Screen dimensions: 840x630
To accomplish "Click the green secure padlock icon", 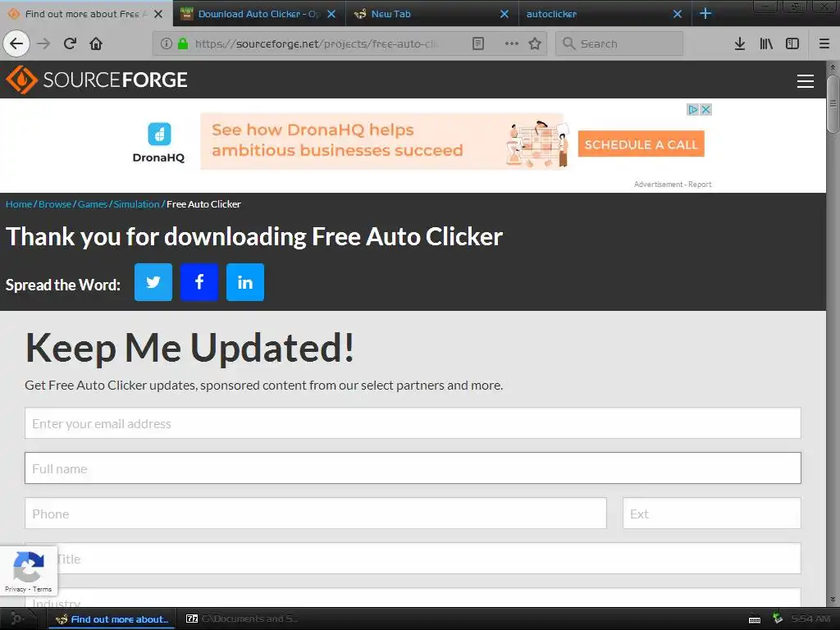I will pyautogui.click(x=183, y=43).
